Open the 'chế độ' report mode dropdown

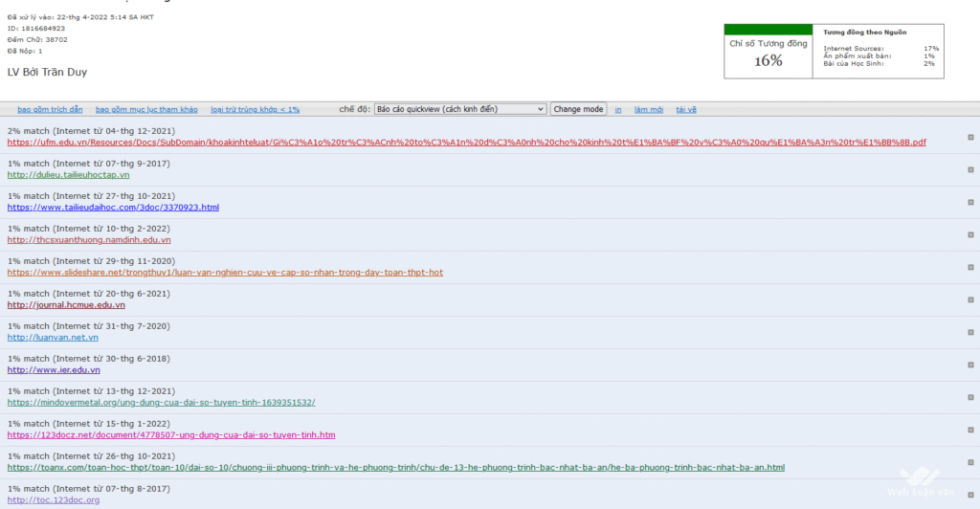[459, 109]
